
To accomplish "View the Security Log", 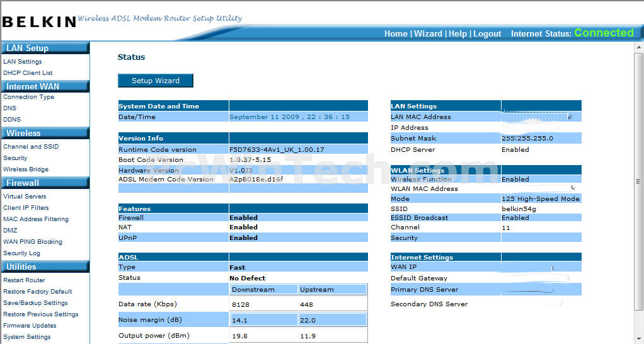I will [22, 253].
